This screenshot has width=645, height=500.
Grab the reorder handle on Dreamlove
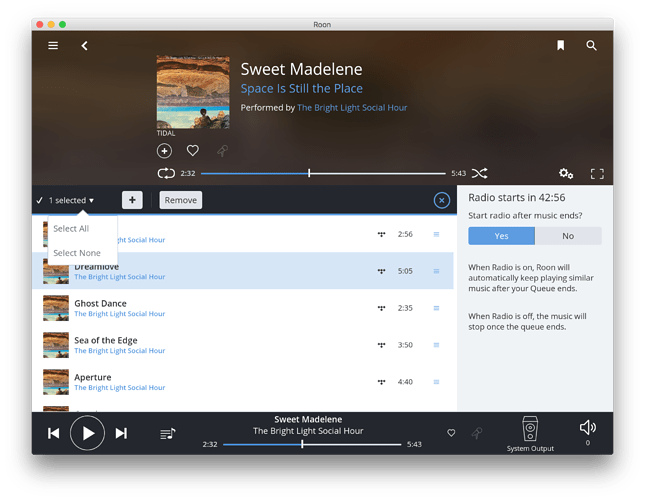click(436, 271)
